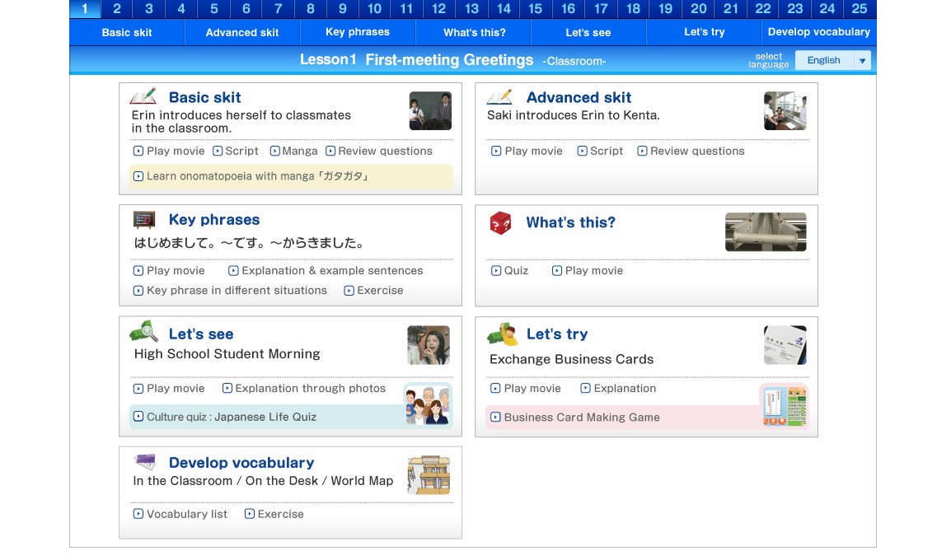Open Key phrases in navigation bar
This screenshot has height=560, width=937.
pos(358,32)
